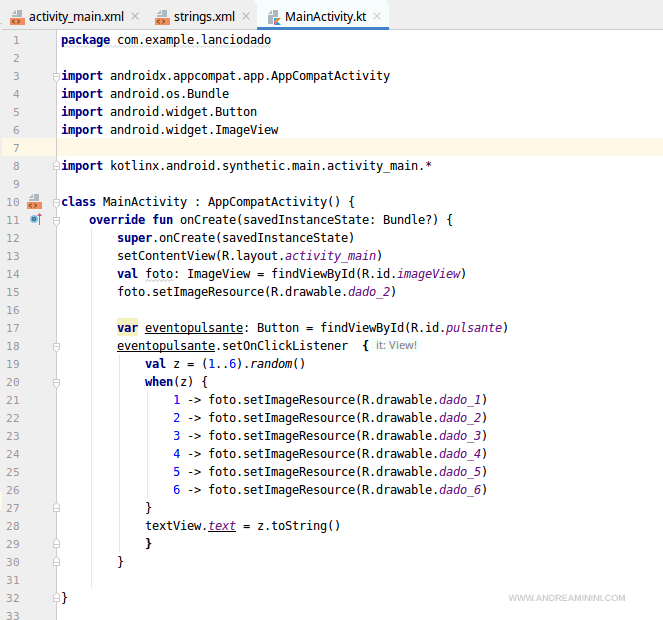Image resolution: width=663 pixels, height=620 pixels.
Task: Click 'super' keyword on line 12
Action: click(134, 238)
